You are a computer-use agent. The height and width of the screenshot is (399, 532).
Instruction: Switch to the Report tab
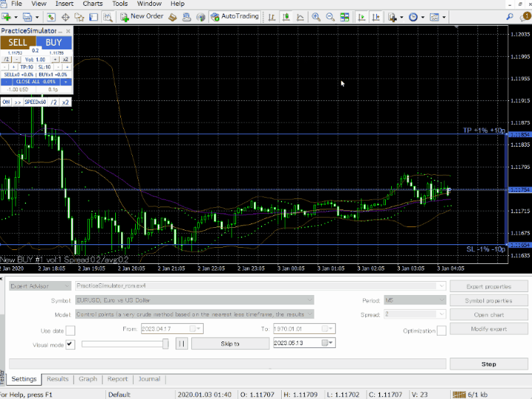tap(118, 379)
